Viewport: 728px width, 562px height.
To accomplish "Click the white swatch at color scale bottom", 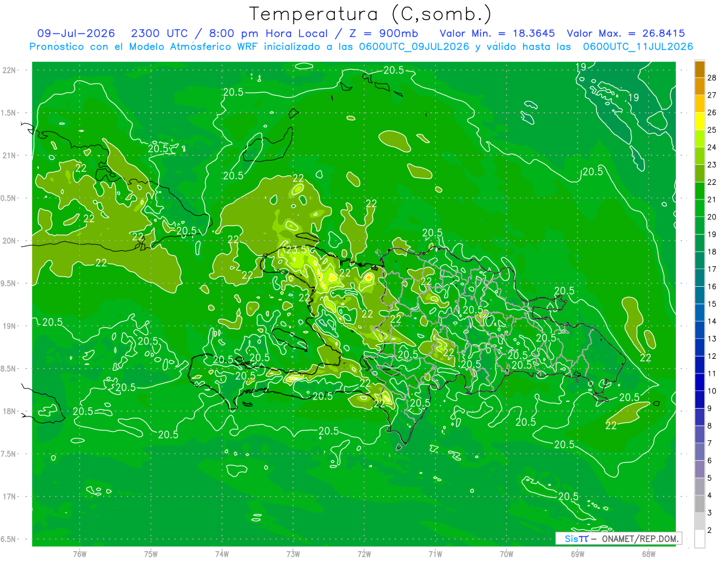I will click(x=699, y=538).
